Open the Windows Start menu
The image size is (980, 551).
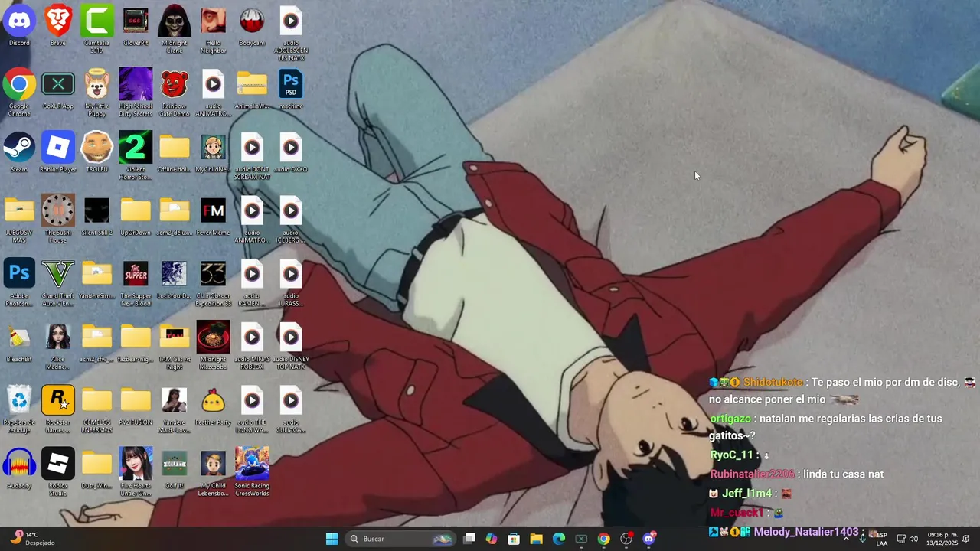(332, 539)
